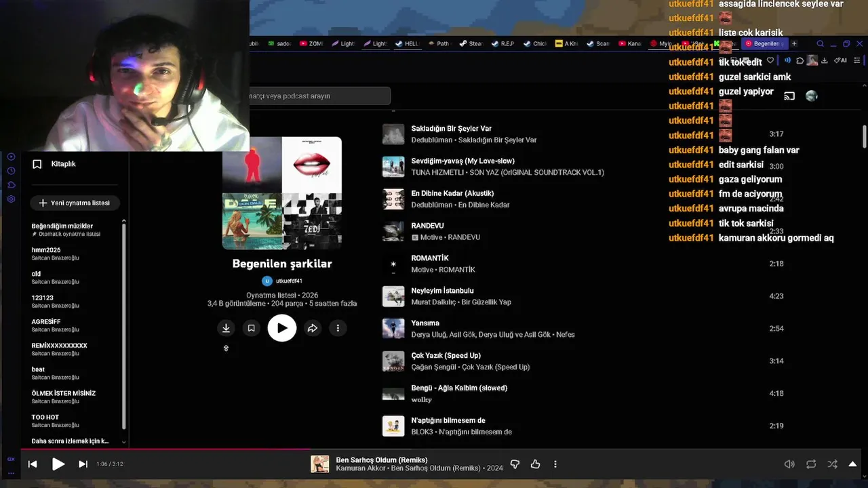Play Çok Yazık (Speed Up)
The width and height of the screenshot is (868, 488).
(x=446, y=356)
